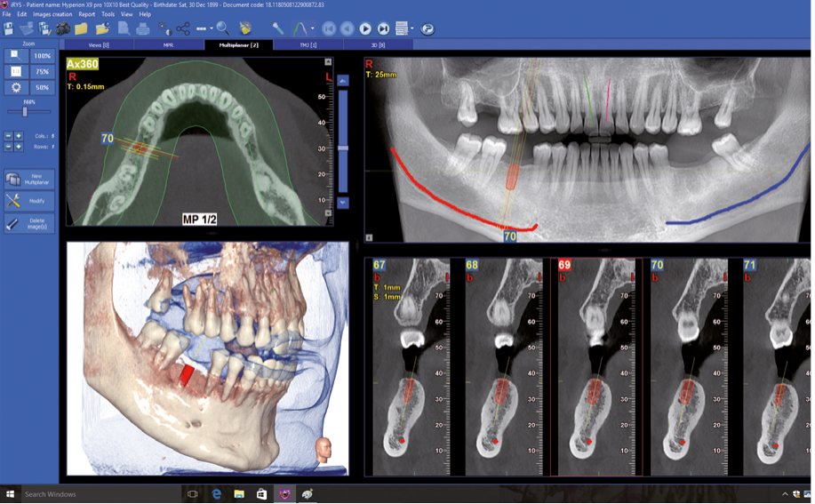Select the magnifying glass tool in toolbar
815x504 pixels.
(x=222, y=28)
